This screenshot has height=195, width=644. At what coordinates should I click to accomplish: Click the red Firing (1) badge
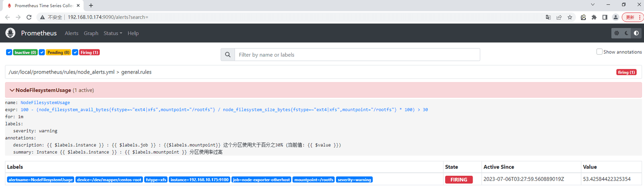coord(89,52)
